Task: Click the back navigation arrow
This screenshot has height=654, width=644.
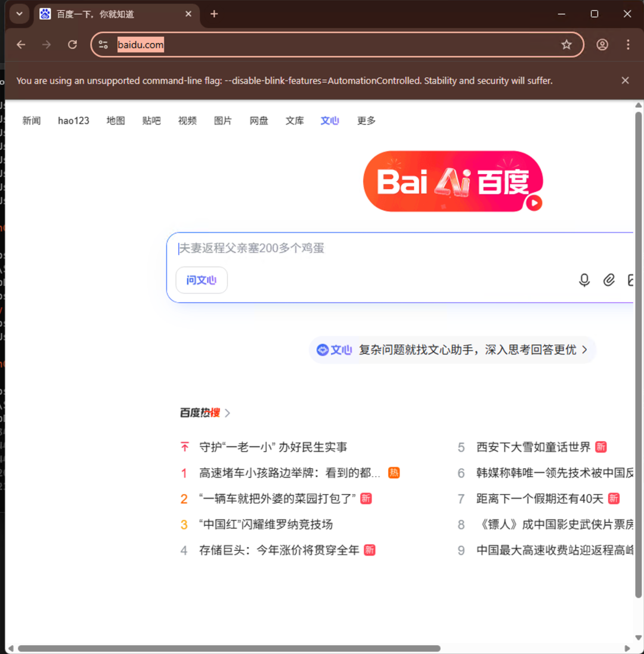Action: 21,44
